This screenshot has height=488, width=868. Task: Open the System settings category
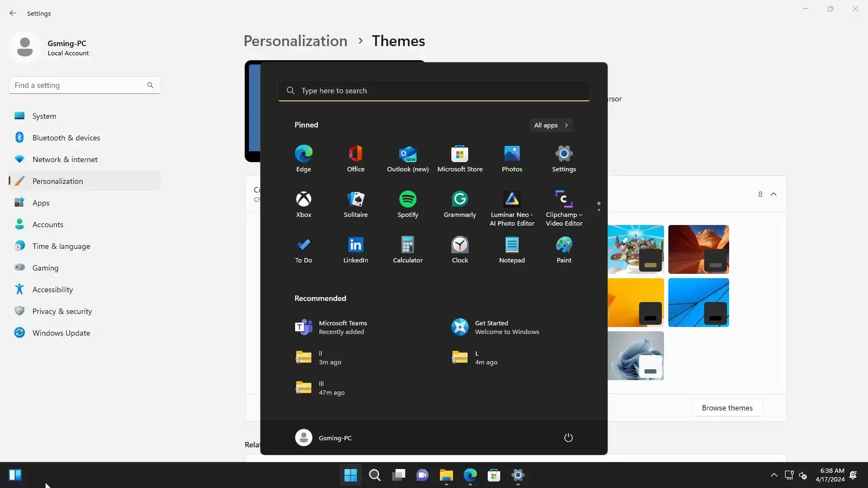85,116
